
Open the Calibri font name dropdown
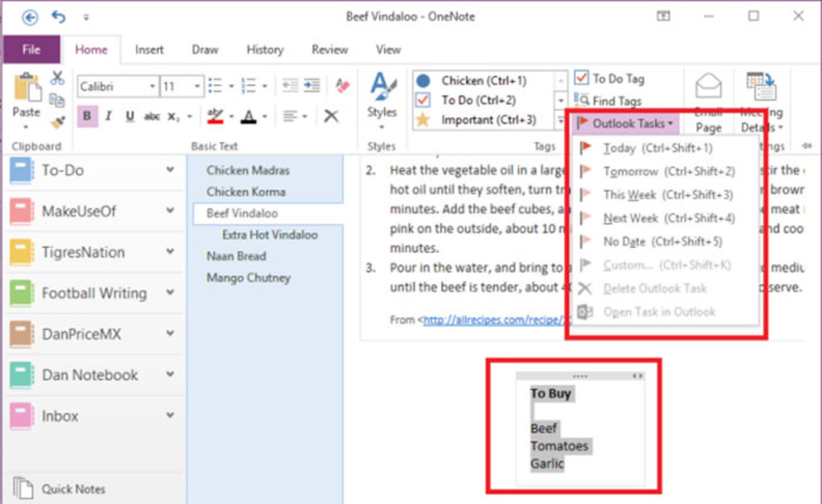[x=152, y=86]
